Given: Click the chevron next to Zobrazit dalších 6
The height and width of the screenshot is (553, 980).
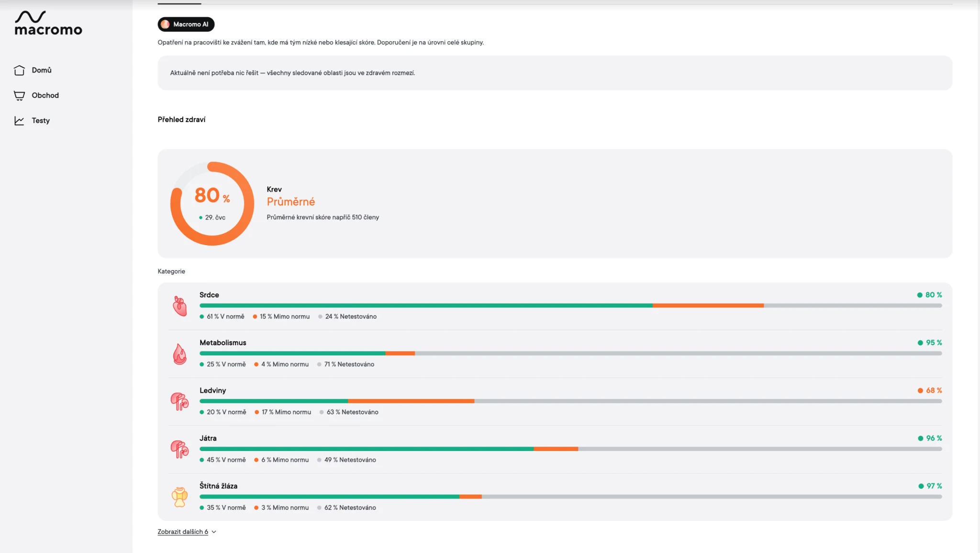Looking at the screenshot, I should pyautogui.click(x=214, y=532).
